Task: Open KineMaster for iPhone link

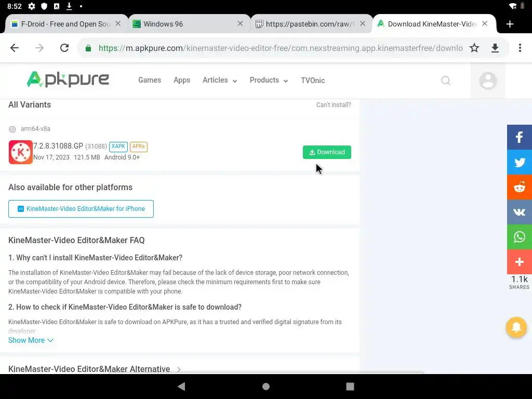Action: [81, 209]
